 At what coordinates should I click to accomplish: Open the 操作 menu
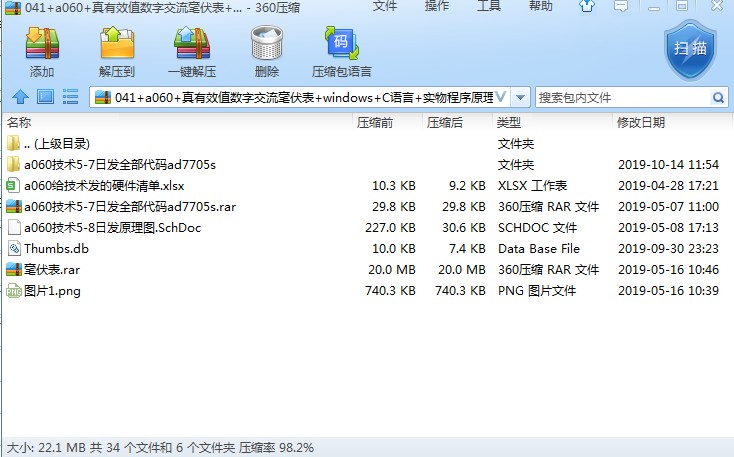pos(437,6)
